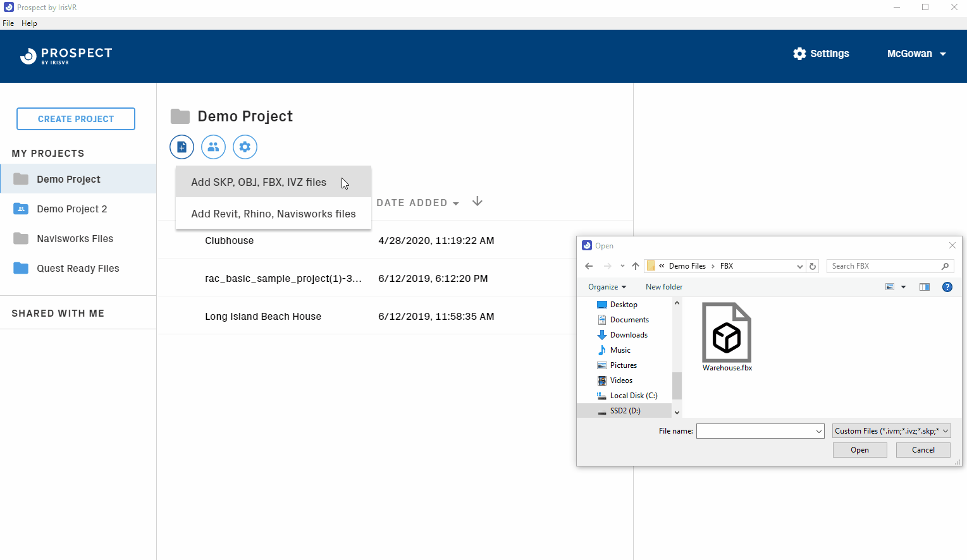Open the McGowan account dropdown
Image resolution: width=967 pixels, height=560 pixels.
tap(916, 54)
